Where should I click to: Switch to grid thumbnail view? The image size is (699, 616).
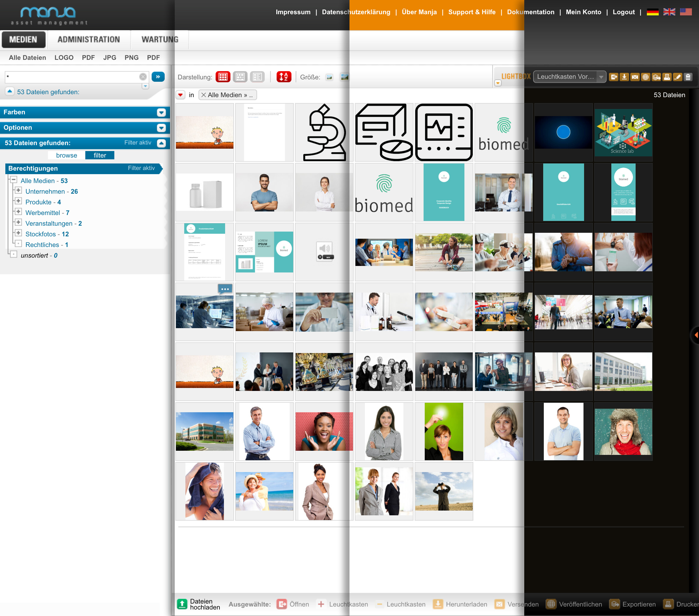point(223,77)
